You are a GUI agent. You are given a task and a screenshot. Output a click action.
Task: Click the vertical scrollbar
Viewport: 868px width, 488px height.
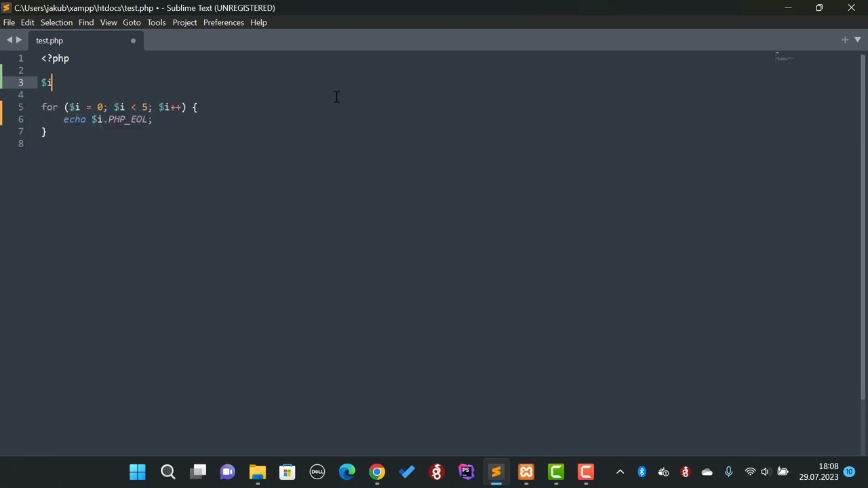click(x=863, y=227)
